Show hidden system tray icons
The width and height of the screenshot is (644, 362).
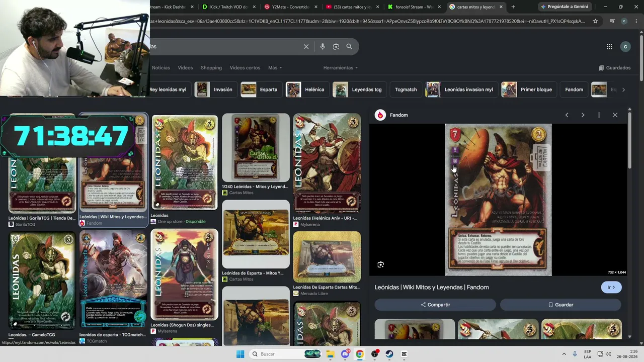pos(564,354)
